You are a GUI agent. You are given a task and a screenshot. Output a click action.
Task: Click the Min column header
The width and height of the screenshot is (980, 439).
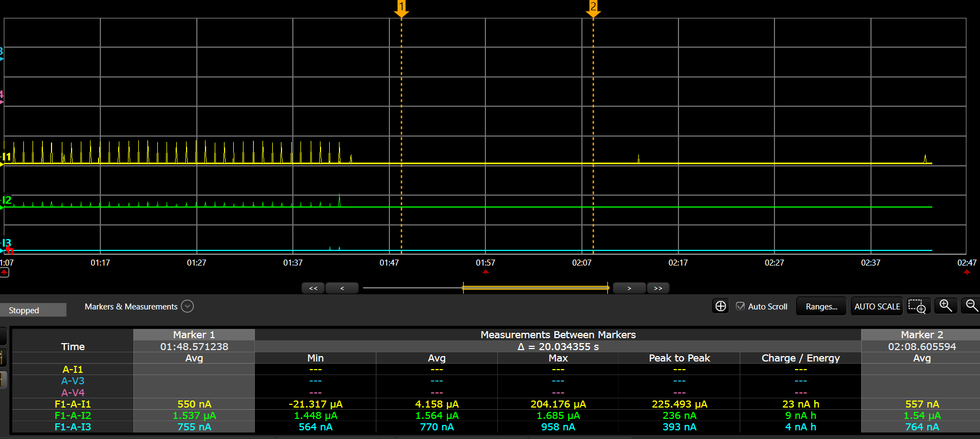[315, 358]
